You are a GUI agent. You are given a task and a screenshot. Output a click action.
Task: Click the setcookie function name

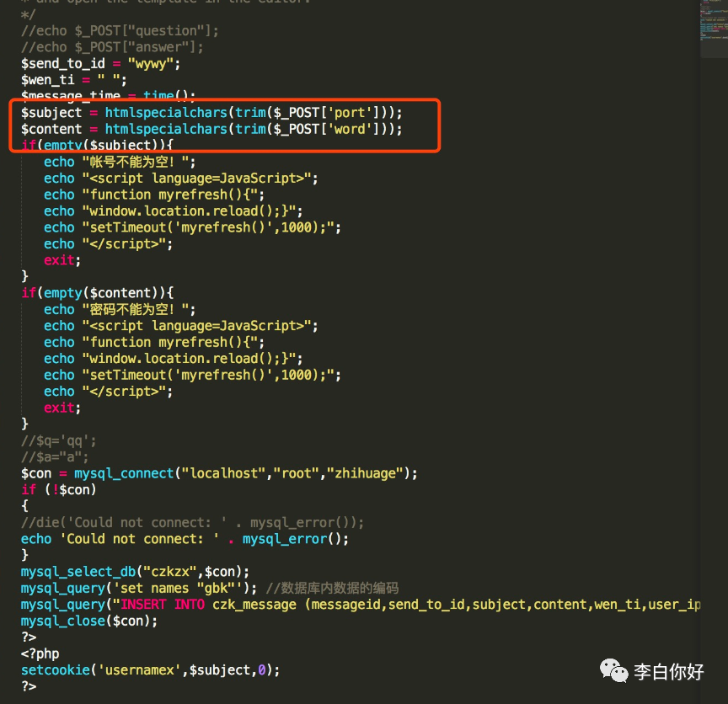coord(56,670)
